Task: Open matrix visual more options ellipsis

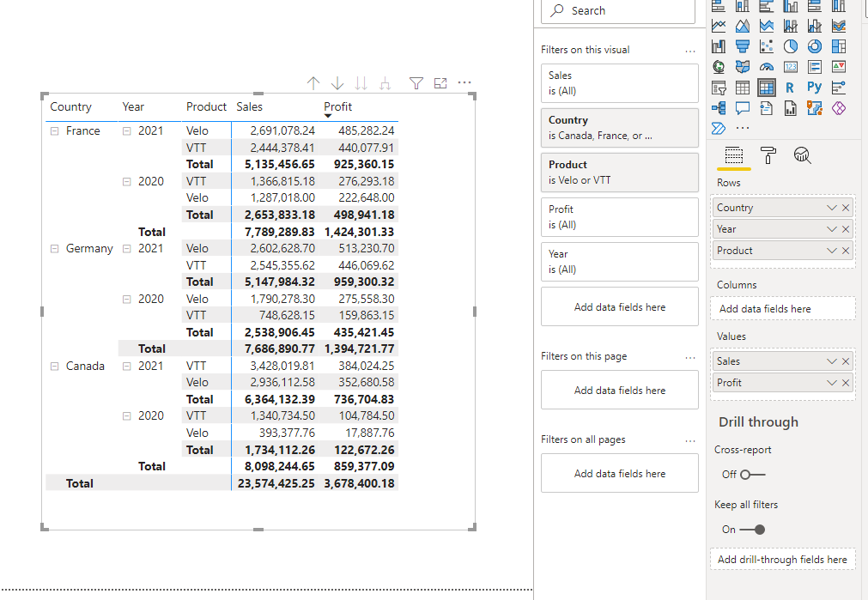Action: [x=464, y=82]
